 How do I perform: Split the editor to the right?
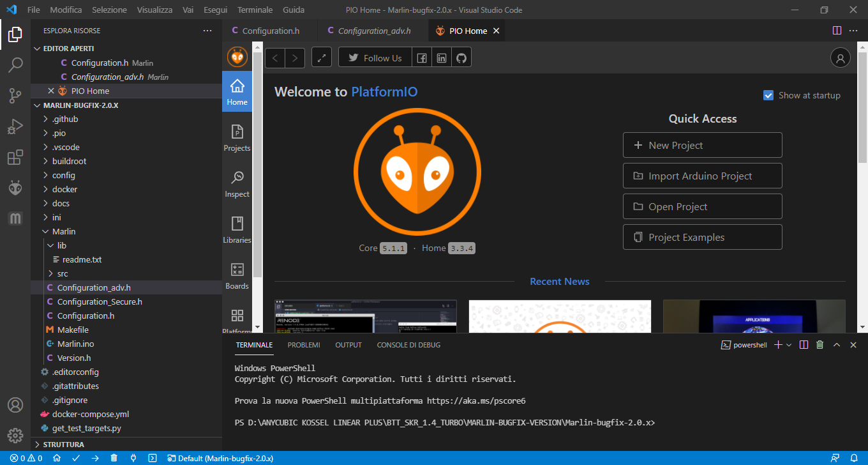837,31
